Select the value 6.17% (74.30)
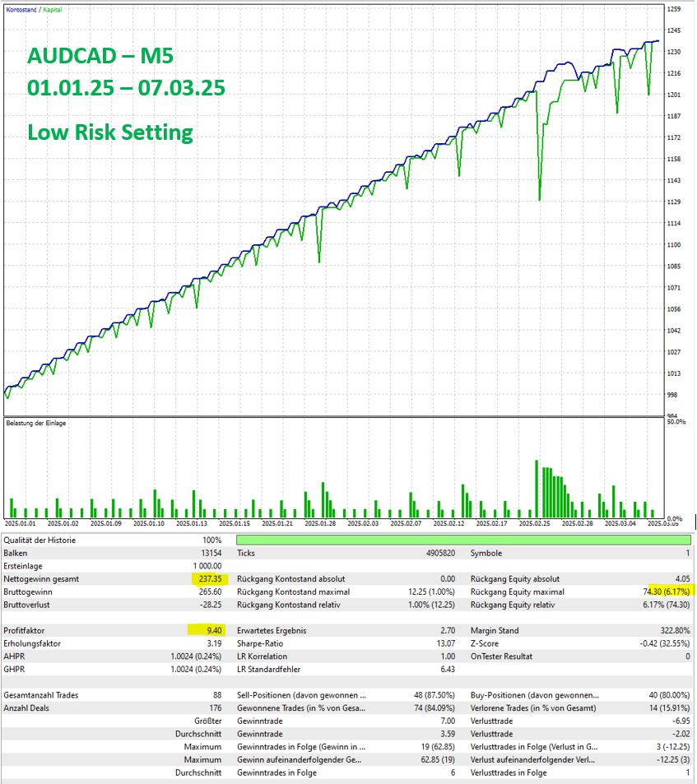The width and height of the screenshot is (697, 784). [667, 605]
